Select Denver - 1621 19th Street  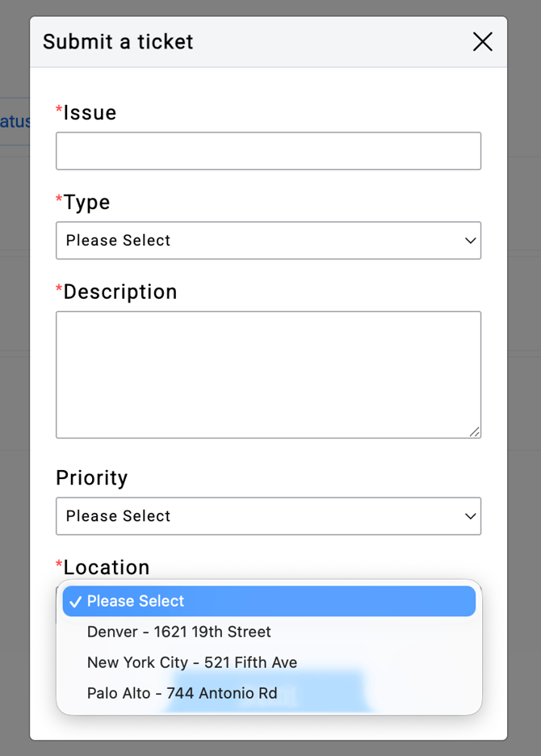(x=178, y=632)
